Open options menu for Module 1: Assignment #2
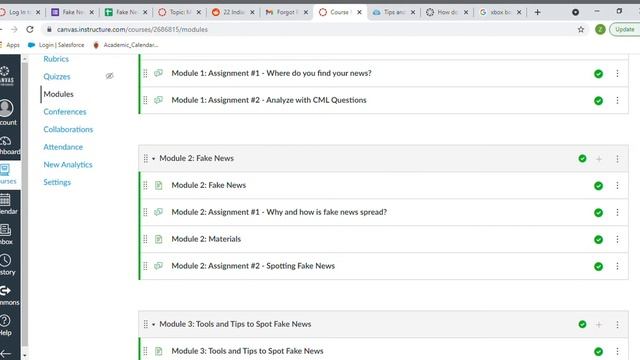The image size is (640, 360). pos(617,100)
